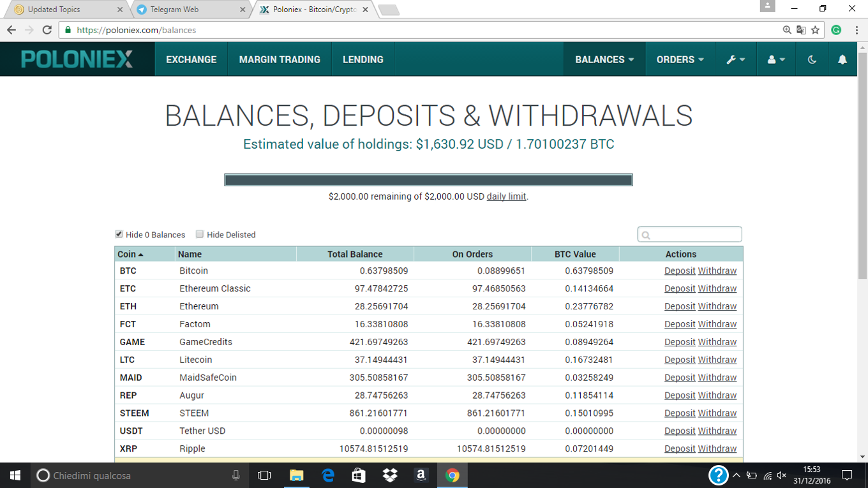This screenshot has width=868, height=488.
Task: Go back in browser history
Action: [x=11, y=30]
